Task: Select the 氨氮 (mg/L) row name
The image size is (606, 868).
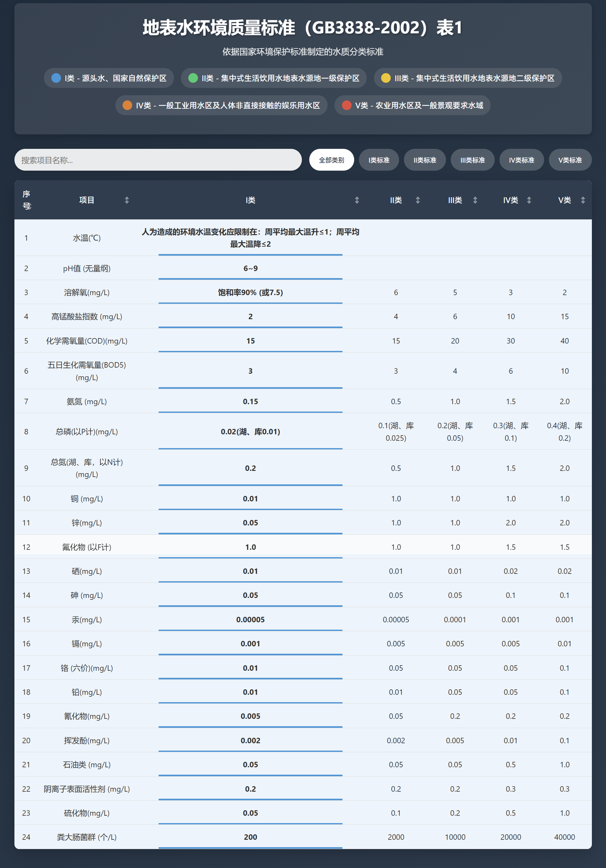Action: [87, 402]
